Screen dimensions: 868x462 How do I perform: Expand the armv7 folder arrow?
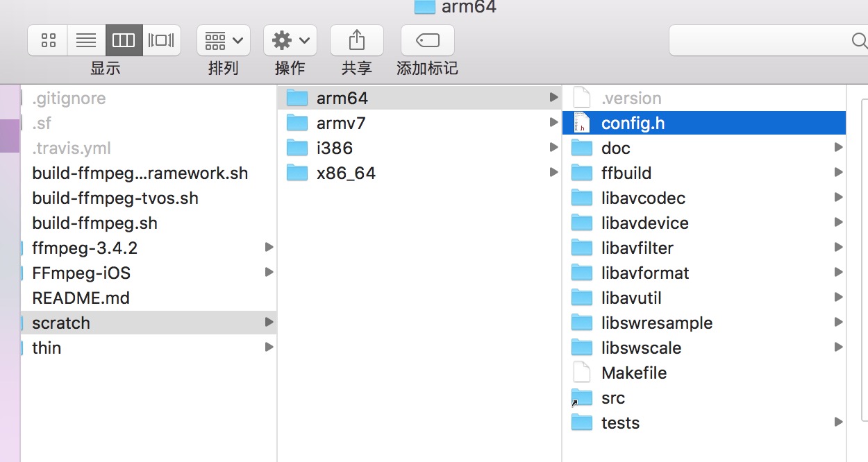coord(553,123)
